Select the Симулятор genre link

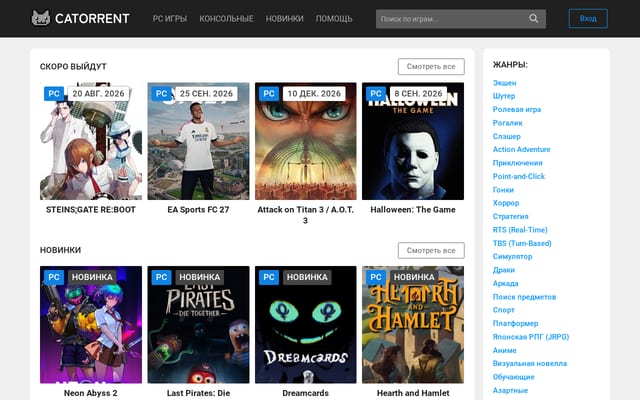(513, 256)
